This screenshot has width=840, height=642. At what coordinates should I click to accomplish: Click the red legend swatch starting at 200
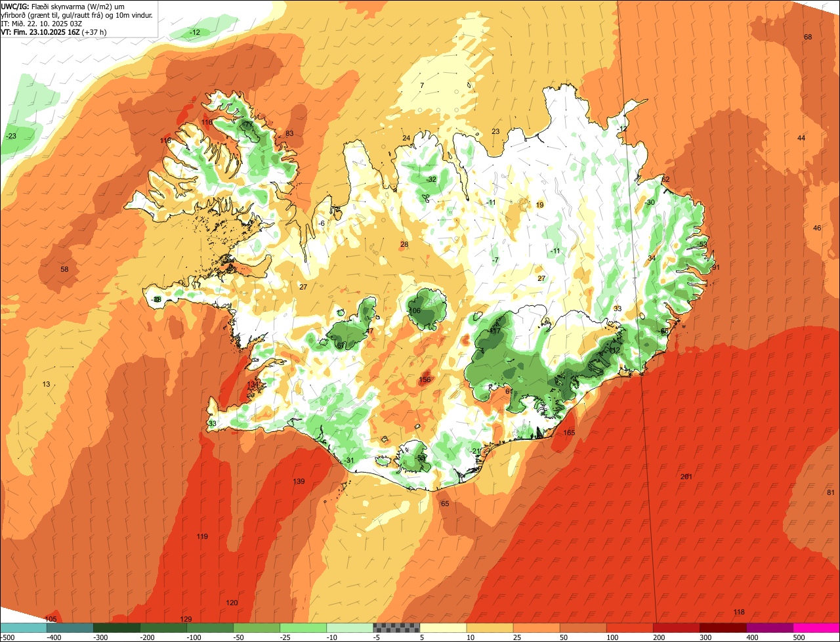(x=676, y=628)
